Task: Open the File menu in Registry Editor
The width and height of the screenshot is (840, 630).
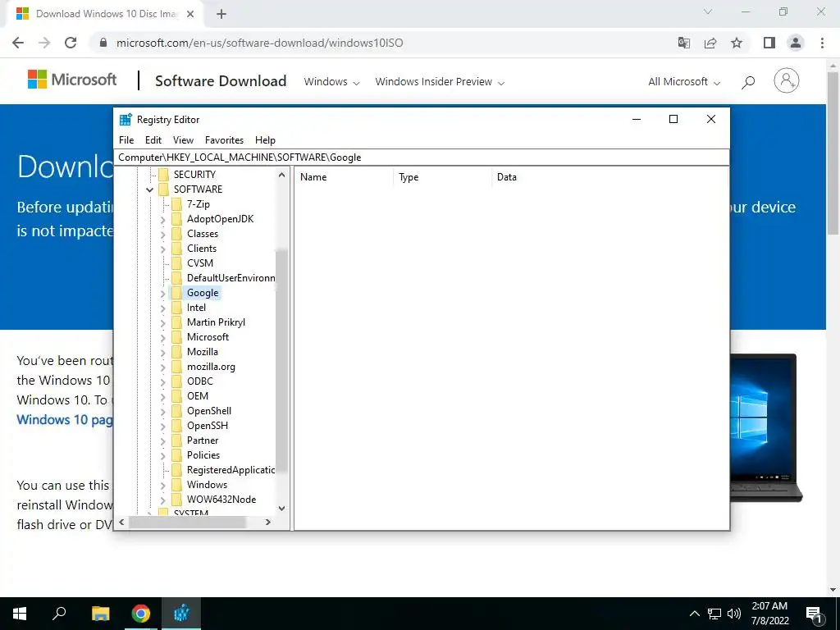Action: 126,140
